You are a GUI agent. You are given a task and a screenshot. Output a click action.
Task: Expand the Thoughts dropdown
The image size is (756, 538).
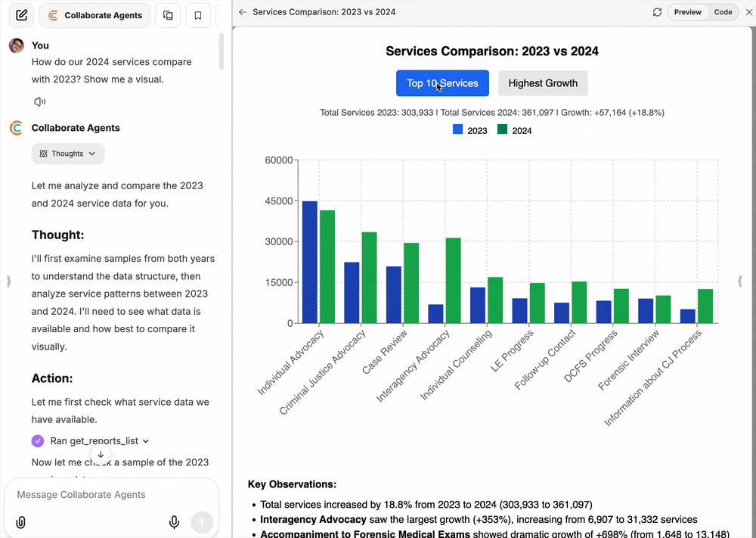tap(68, 154)
